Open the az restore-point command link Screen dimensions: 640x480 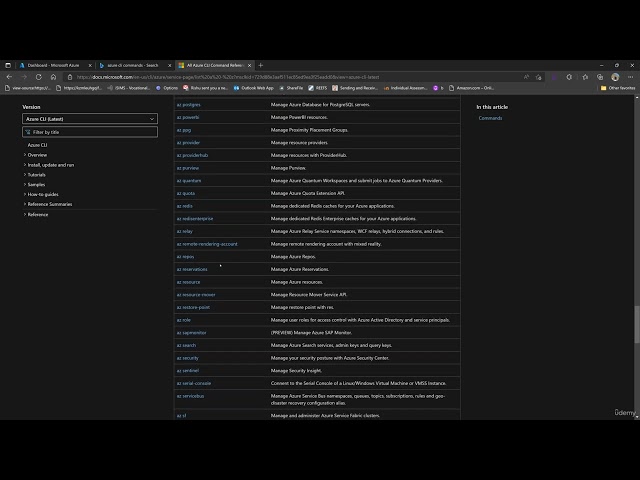tap(193, 307)
